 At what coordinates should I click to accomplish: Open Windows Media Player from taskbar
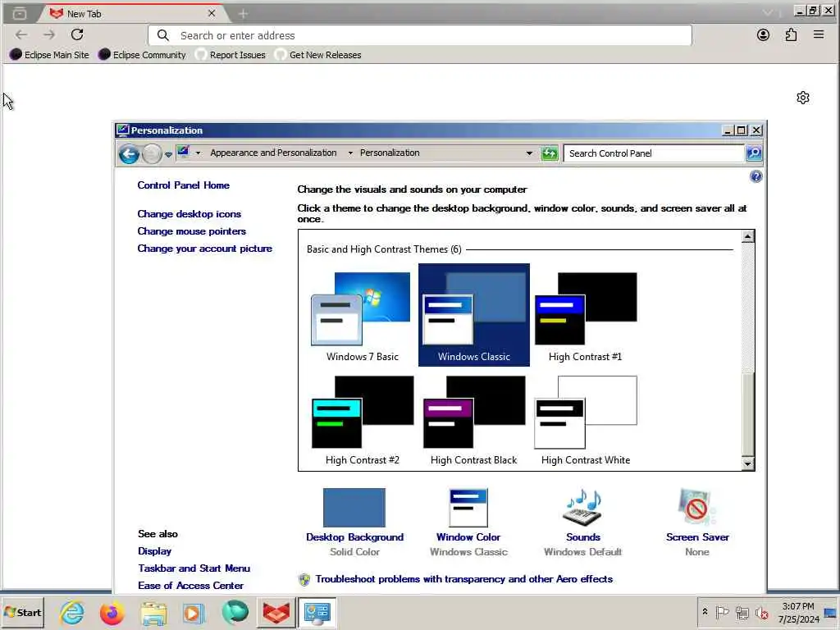tap(194, 613)
